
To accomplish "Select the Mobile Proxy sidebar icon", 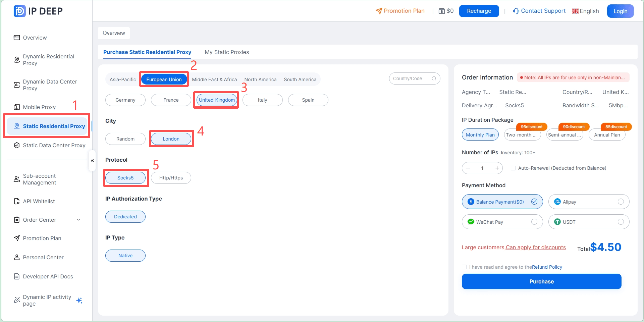I will (17, 107).
